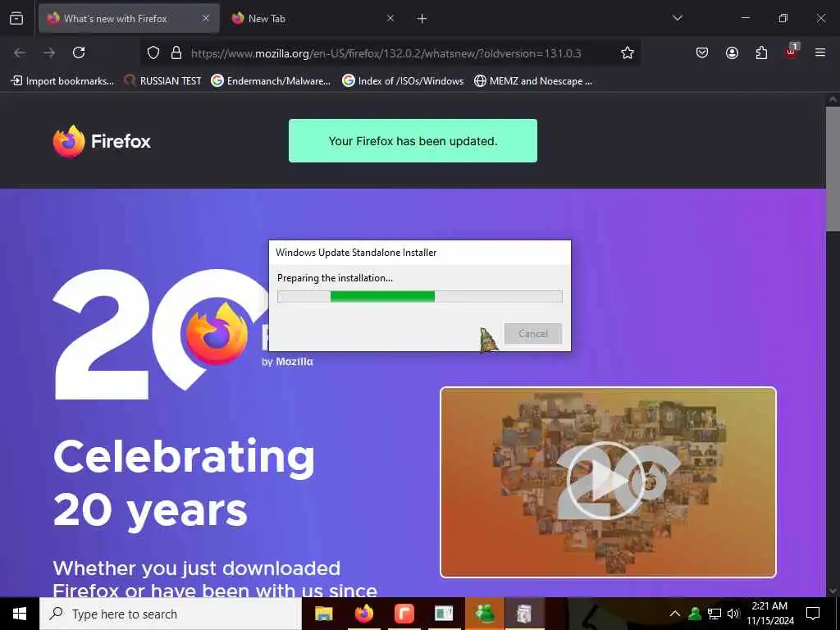Viewport: 840px width, 630px height.
Task: Open Firefox taskbar icon
Action: coord(364,614)
